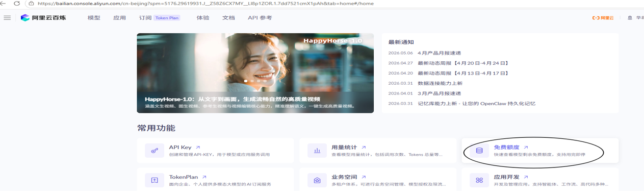Open weekly report 4月20日-4月24日

pyautogui.click(x=463, y=63)
